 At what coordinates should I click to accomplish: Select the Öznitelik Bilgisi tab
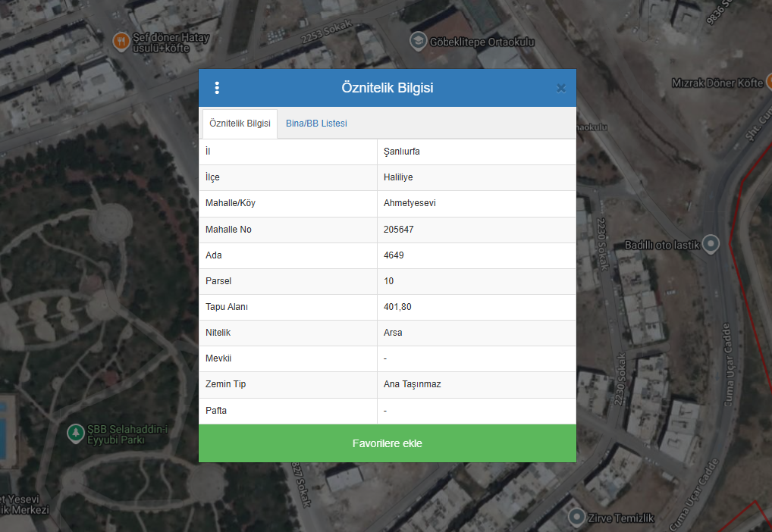[240, 124]
